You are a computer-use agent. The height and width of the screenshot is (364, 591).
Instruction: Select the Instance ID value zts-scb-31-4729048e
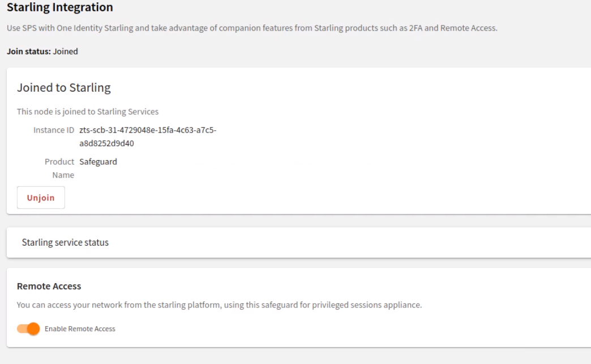148,136
